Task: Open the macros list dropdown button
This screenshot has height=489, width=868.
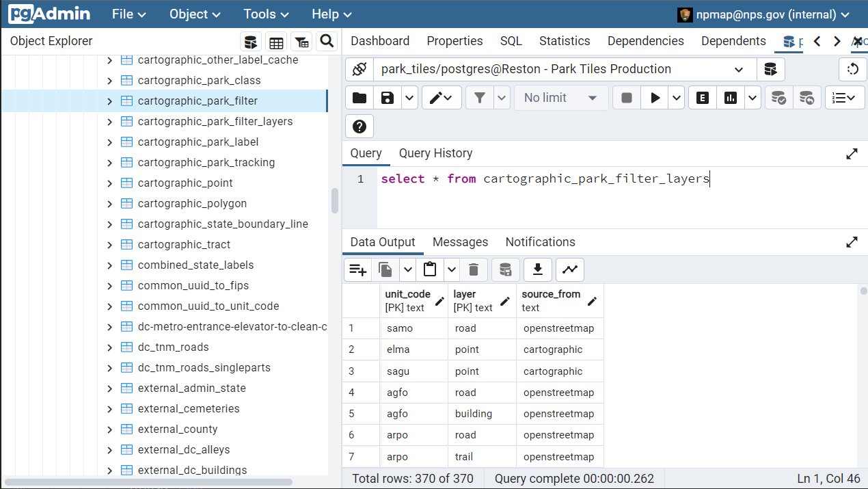Action: pos(845,98)
